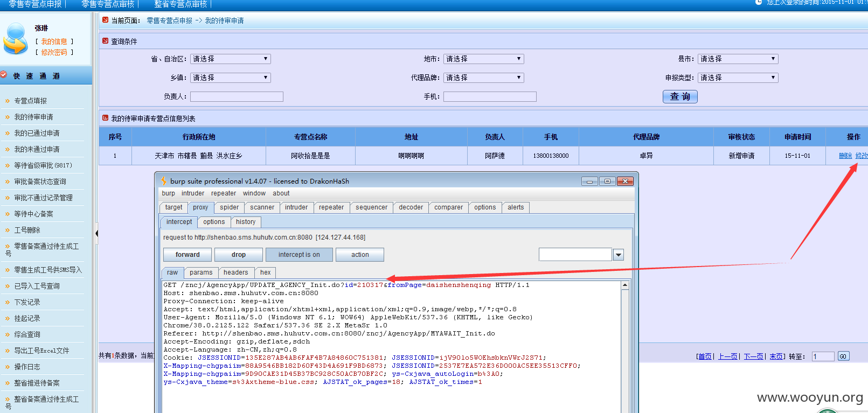This screenshot has width=868, height=413.
Task: Open Burp's intruder menu
Action: 193,193
